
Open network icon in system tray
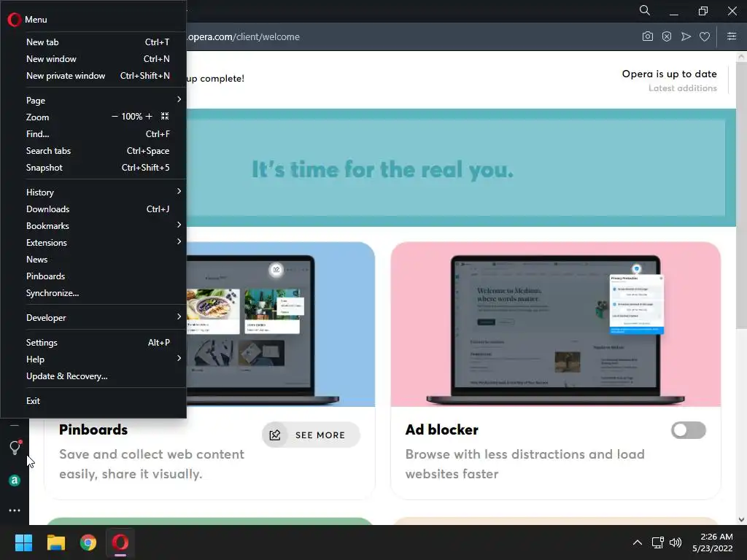658,542
